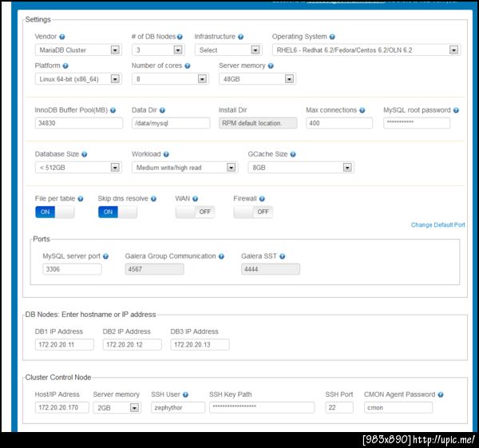479x448 pixels.
Task: Show help for Platform
Action: 65,66
